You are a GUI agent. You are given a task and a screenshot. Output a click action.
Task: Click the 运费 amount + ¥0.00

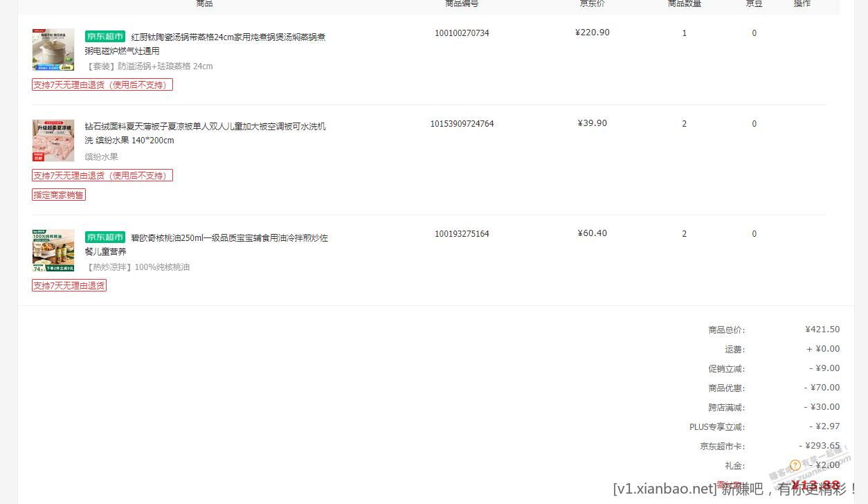click(823, 349)
